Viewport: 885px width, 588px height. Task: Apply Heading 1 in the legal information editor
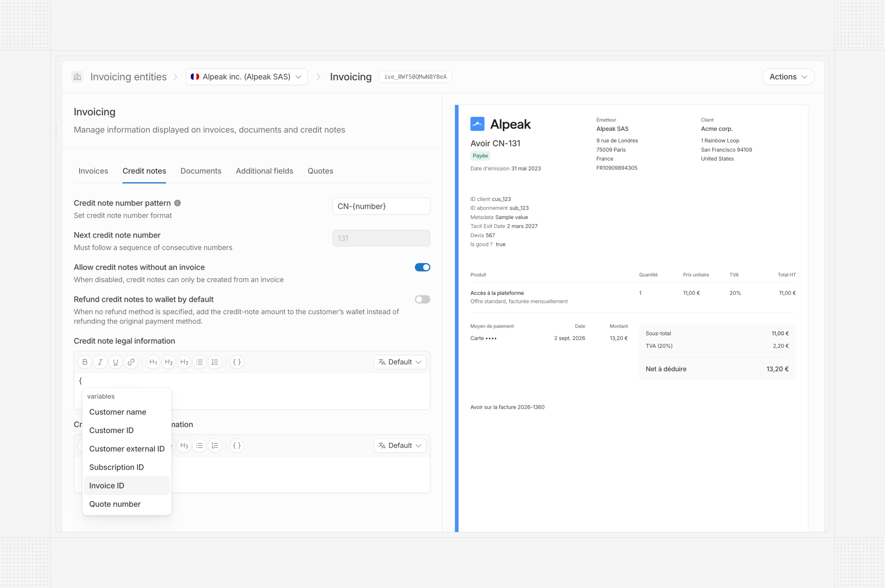click(x=153, y=362)
